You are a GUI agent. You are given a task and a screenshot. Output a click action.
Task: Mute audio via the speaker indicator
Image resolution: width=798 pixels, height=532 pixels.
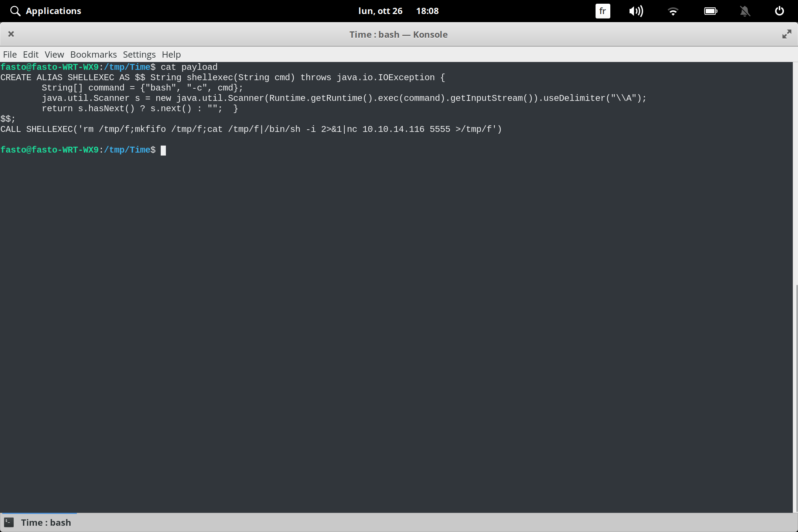tap(636, 11)
